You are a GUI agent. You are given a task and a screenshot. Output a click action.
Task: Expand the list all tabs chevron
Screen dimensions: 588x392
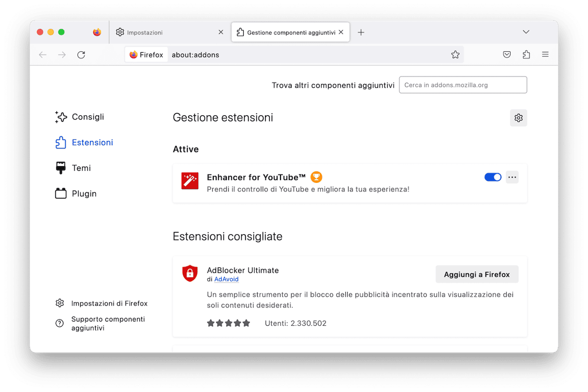click(526, 32)
